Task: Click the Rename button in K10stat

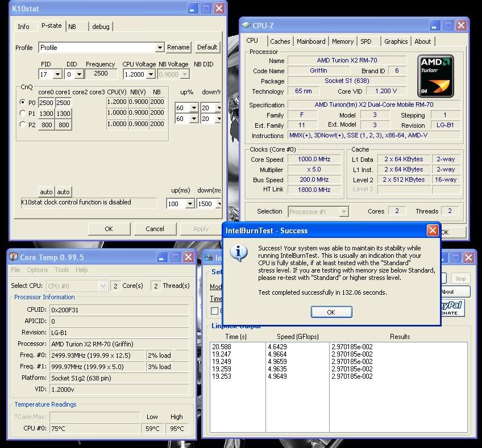Action: 178,48
